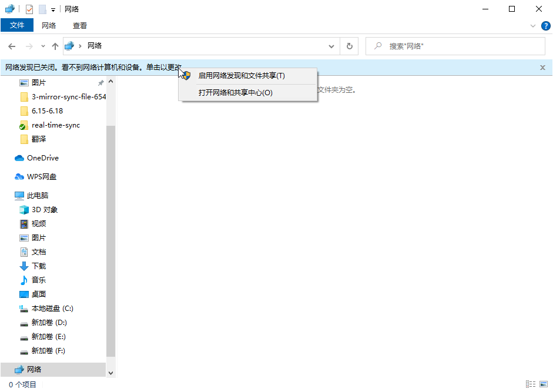Open the Help question mark icon
This screenshot has width=553, height=392.
tap(545, 26)
